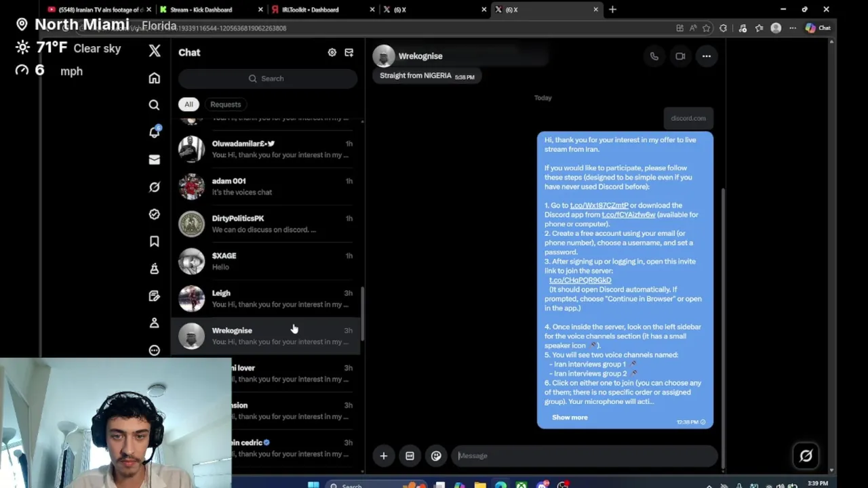
Task: Click the t.co/fCYAizfw6w Discord app link
Action: (629, 215)
